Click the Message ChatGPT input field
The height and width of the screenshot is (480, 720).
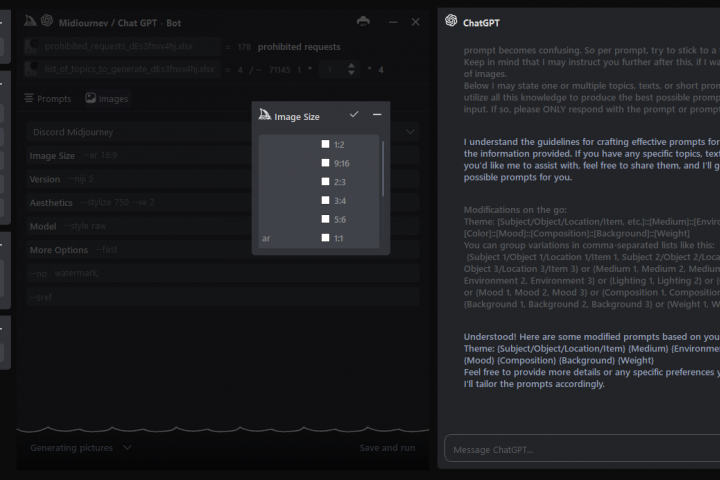click(x=580, y=450)
